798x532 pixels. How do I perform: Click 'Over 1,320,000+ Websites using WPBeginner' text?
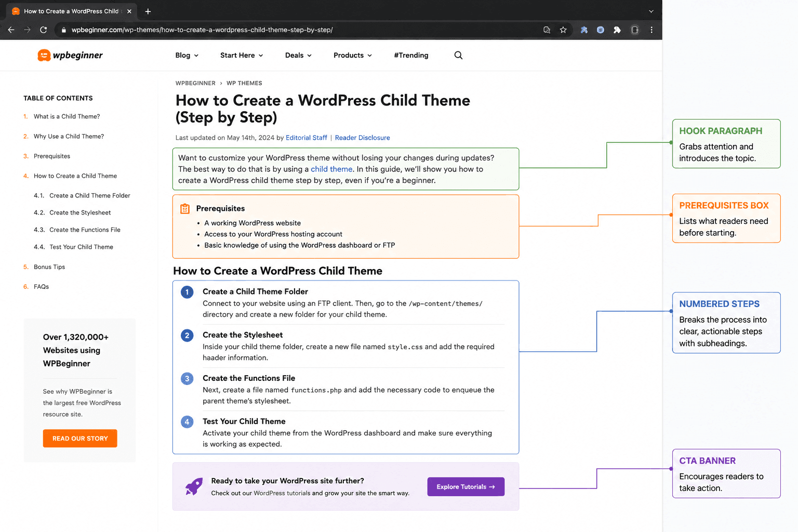coord(76,350)
